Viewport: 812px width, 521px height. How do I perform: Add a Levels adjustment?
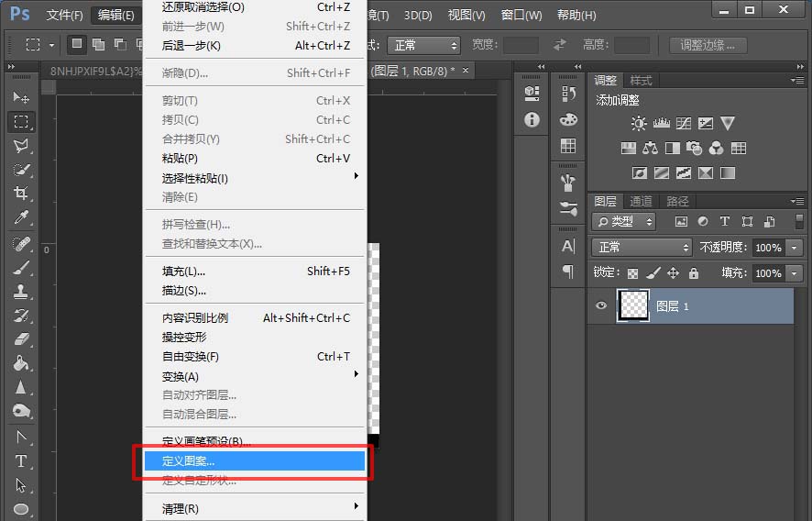click(662, 124)
